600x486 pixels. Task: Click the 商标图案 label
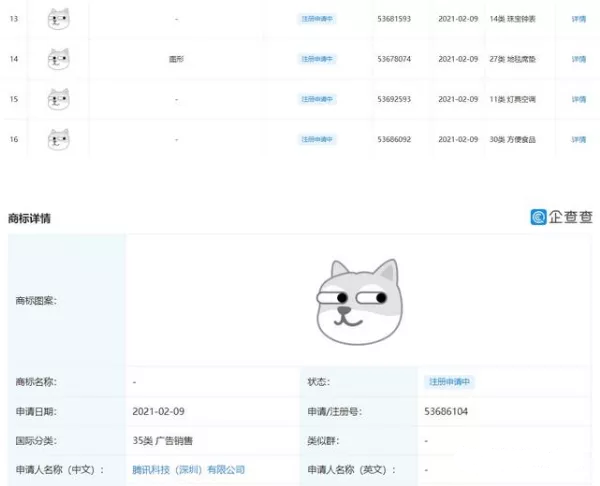36,301
